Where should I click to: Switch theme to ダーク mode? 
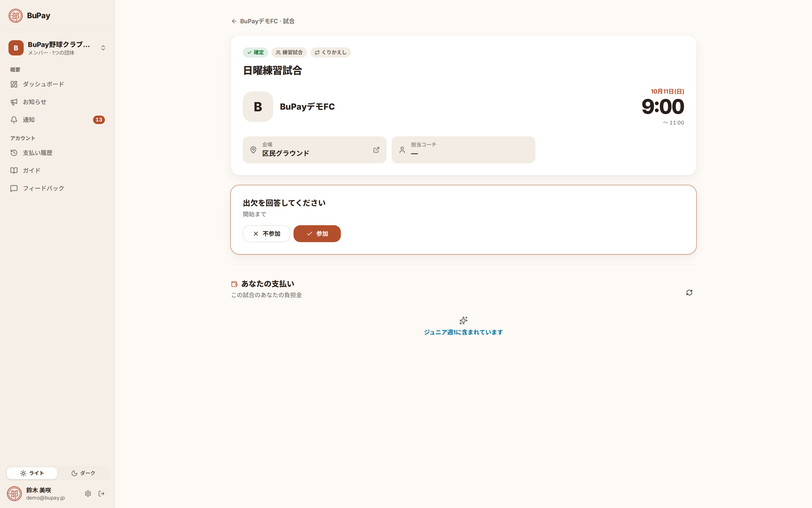[83, 473]
